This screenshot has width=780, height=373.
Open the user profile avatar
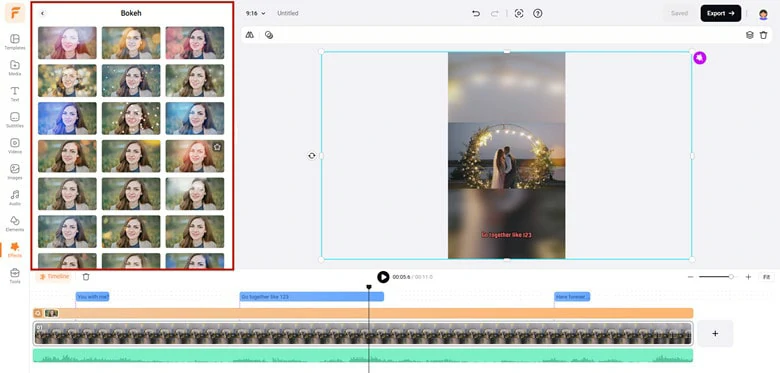(763, 14)
